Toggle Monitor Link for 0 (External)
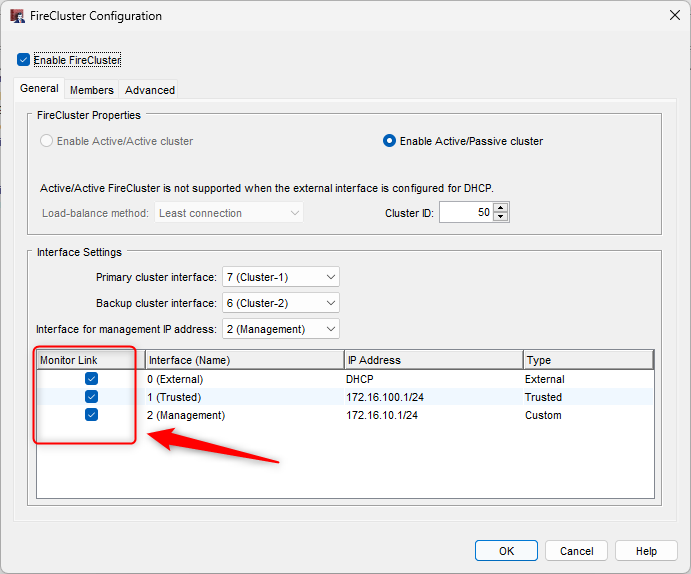The height and width of the screenshot is (574, 691). coord(92,379)
